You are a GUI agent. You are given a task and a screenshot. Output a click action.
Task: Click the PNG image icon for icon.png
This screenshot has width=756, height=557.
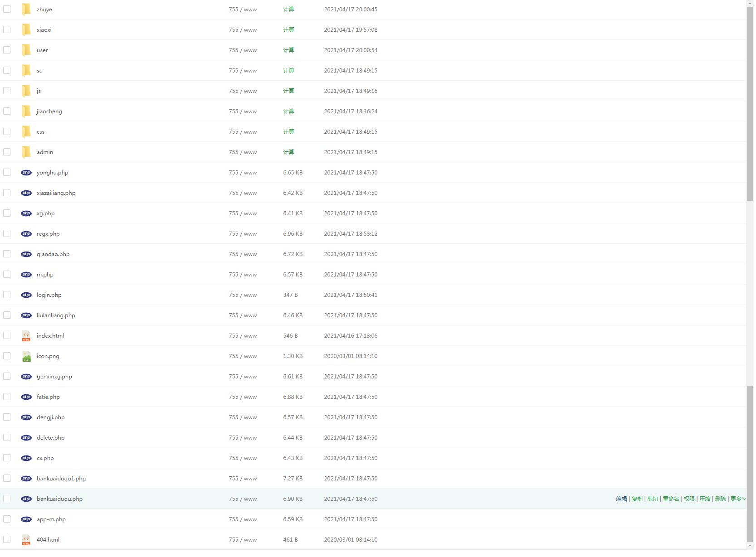coord(26,356)
